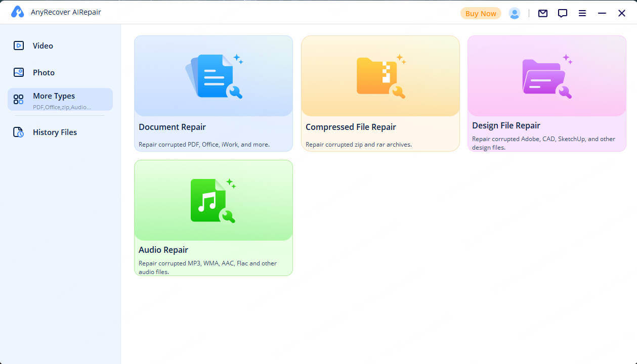Image resolution: width=637 pixels, height=364 pixels.
Task: Open the Design File Repair card
Action: [x=546, y=93]
